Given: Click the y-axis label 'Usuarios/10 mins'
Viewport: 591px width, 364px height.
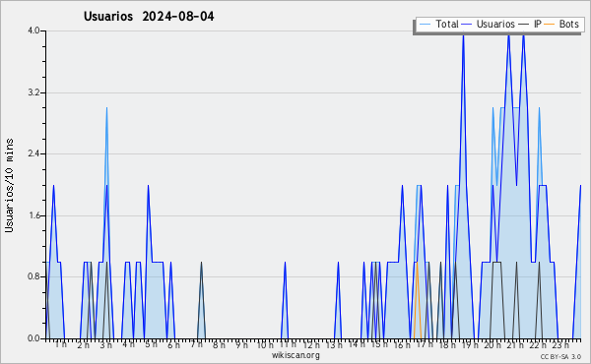Looking at the screenshot, I should pos(9,185).
